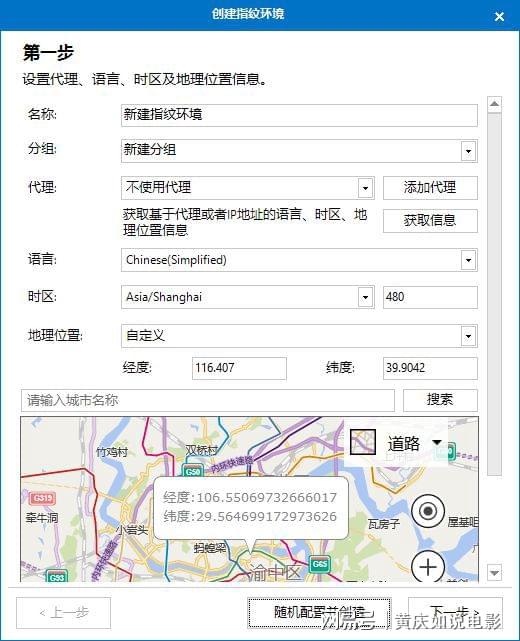
Task: Click 随机配置并创建 button
Action: tap(319, 612)
